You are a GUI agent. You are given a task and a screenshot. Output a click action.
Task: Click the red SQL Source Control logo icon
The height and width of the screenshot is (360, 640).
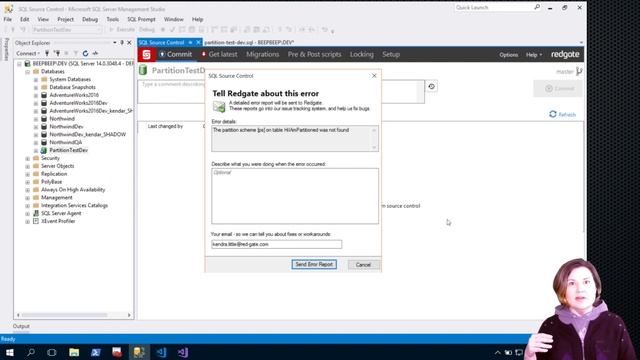click(x=147, y=54)
